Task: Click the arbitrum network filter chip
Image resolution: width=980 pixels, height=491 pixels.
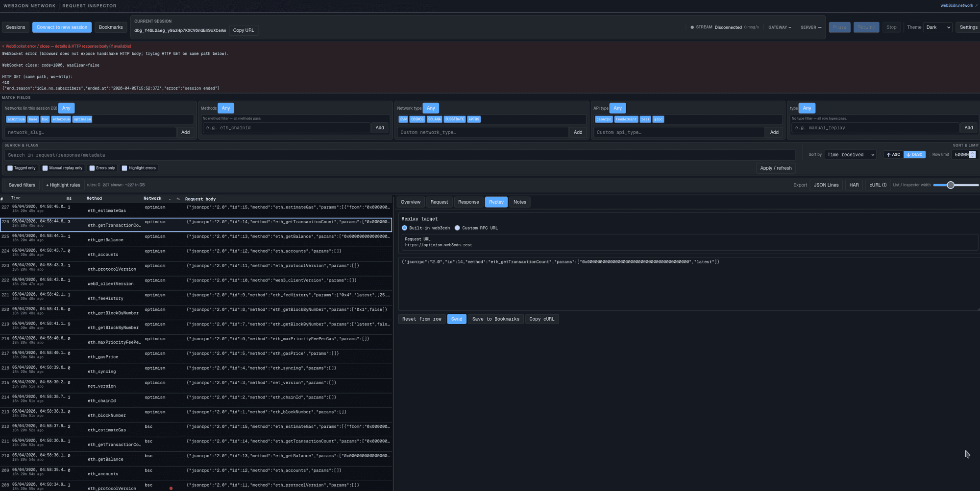Action: click(16, 119)
